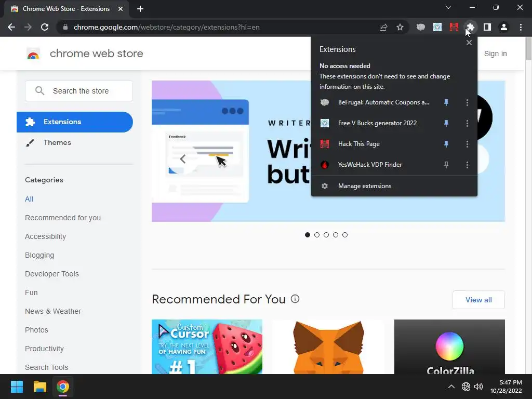Unpin BeFrugal from the toolbar
This screenshot has height=399, width=532.
click(446, 102)
